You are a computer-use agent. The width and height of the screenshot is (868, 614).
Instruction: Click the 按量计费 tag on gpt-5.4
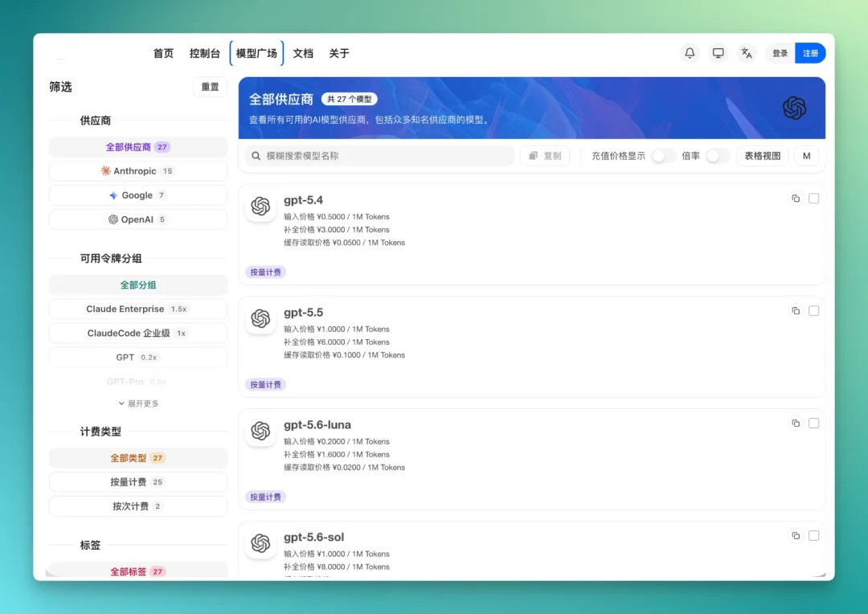tap(265, 272)
